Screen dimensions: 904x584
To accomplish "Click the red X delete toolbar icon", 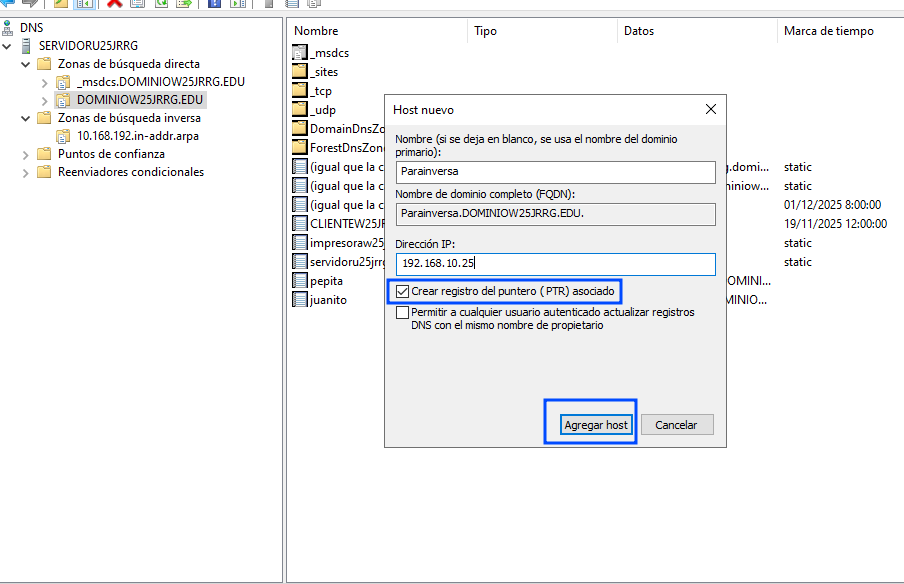I will click(115, 3).
